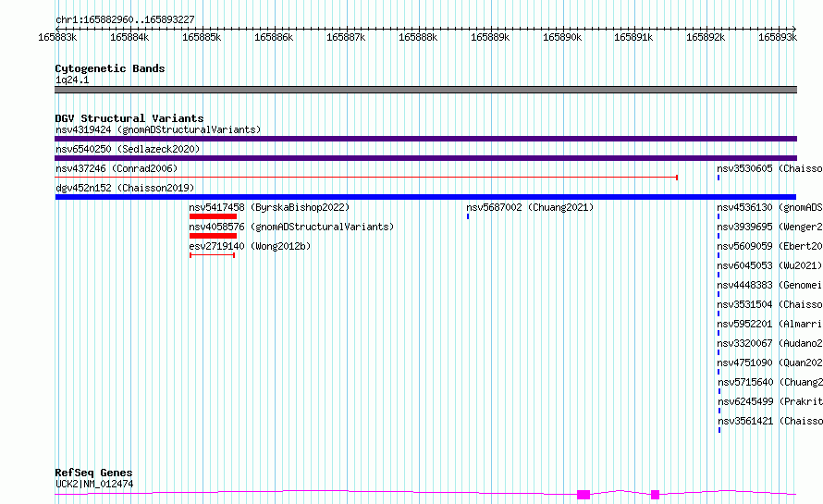Click the 165888k ruler tick label
Image resolution: width=823 pixels, height=504 pixels.
pyautogui.click(x=418, y=37)
